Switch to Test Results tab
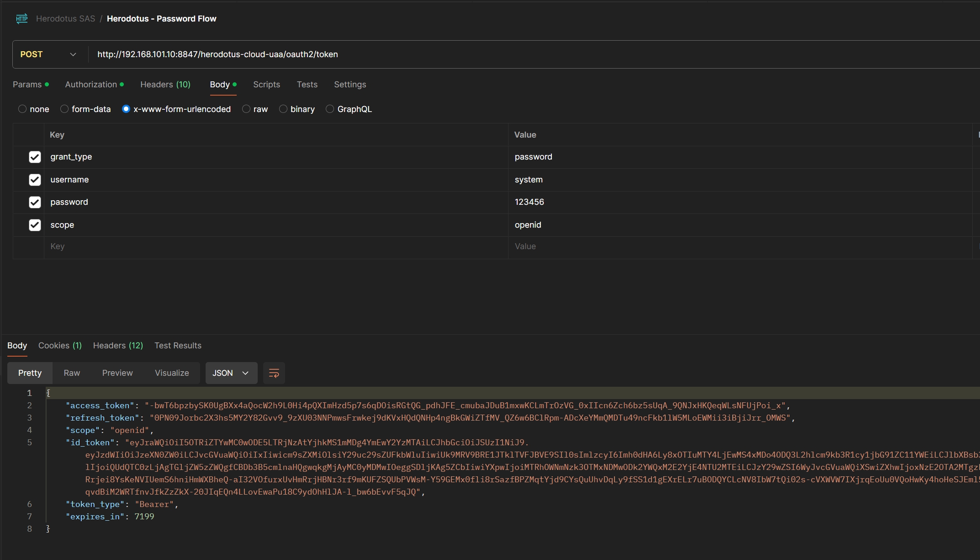The width and height of the screenshot is (980, 560). 178,346
